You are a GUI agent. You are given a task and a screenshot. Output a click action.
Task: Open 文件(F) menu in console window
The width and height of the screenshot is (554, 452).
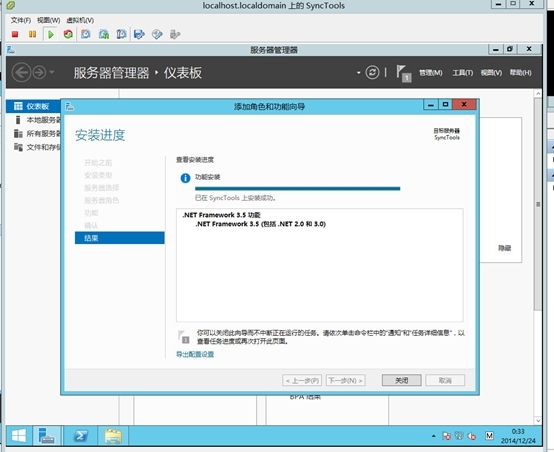(21, 20)
